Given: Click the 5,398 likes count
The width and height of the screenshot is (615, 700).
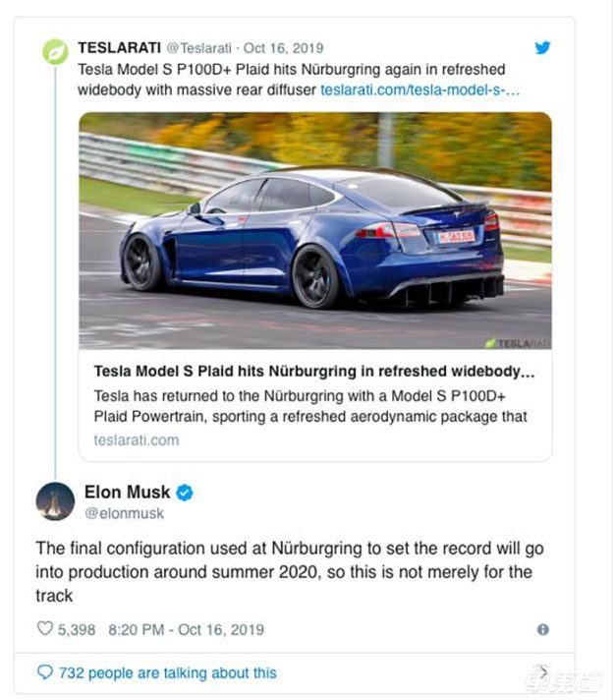Looking at the screenshot, I should (x=79, y=629).
